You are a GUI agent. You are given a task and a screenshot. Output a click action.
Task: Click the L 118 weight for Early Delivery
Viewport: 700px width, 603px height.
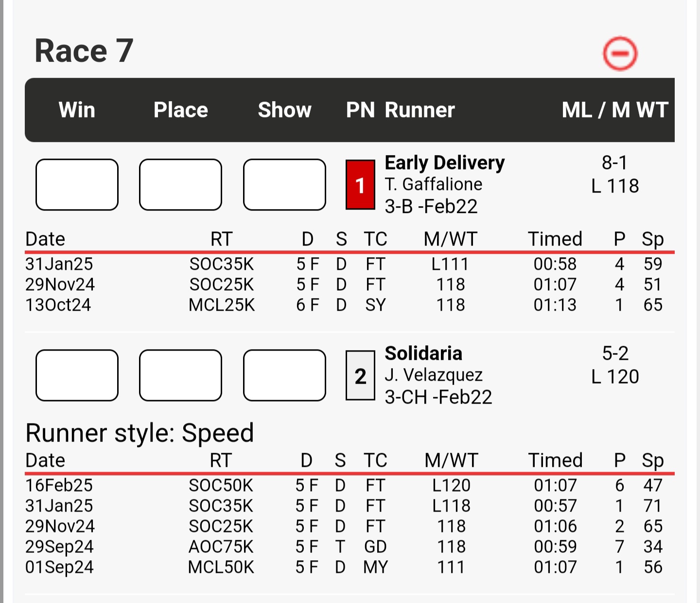[615, 186]
